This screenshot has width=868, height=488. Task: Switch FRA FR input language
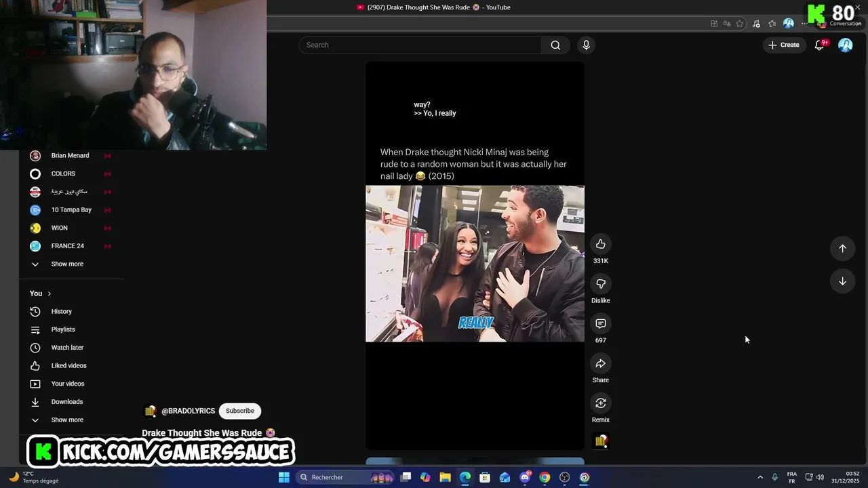(x=792, y=477)
